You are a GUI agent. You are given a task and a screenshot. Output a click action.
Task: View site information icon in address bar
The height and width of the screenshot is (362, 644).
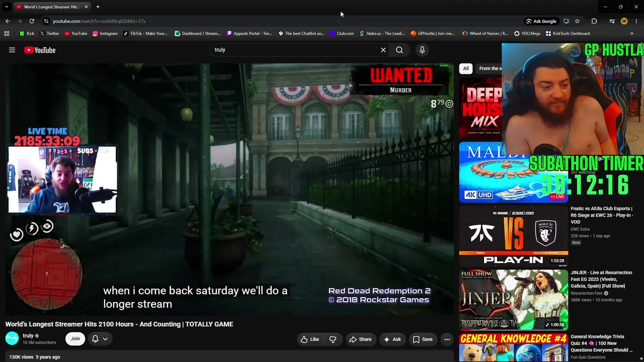(x=46, y=21)
